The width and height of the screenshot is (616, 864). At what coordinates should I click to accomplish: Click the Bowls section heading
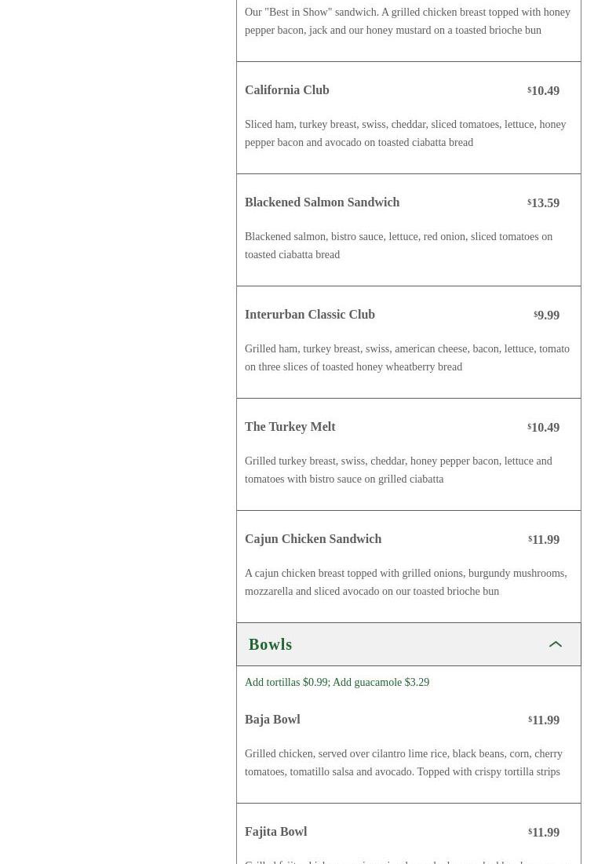point(271,644)
